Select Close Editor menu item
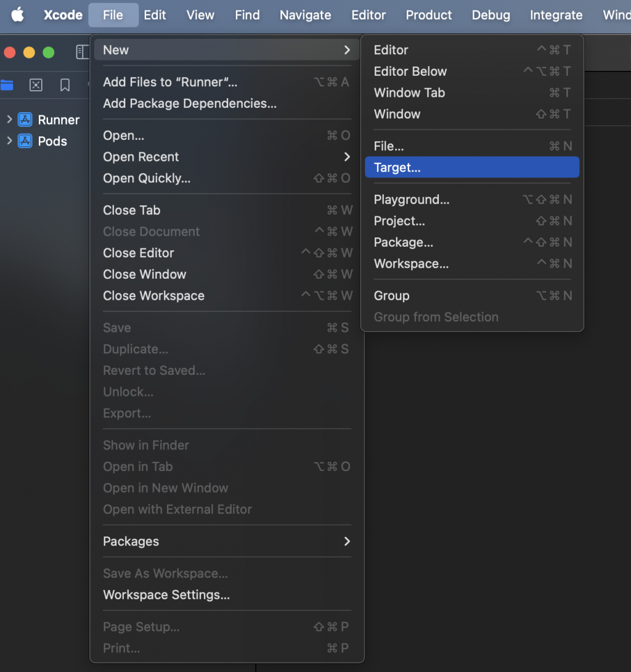The image size is (631, 672). pos(227,253)
